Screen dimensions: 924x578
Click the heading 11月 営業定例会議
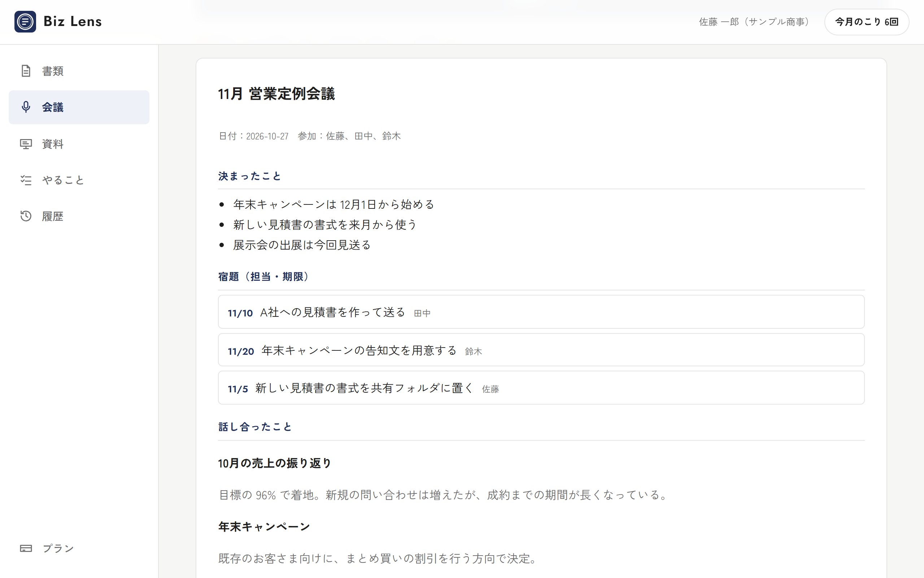(276, 94)
